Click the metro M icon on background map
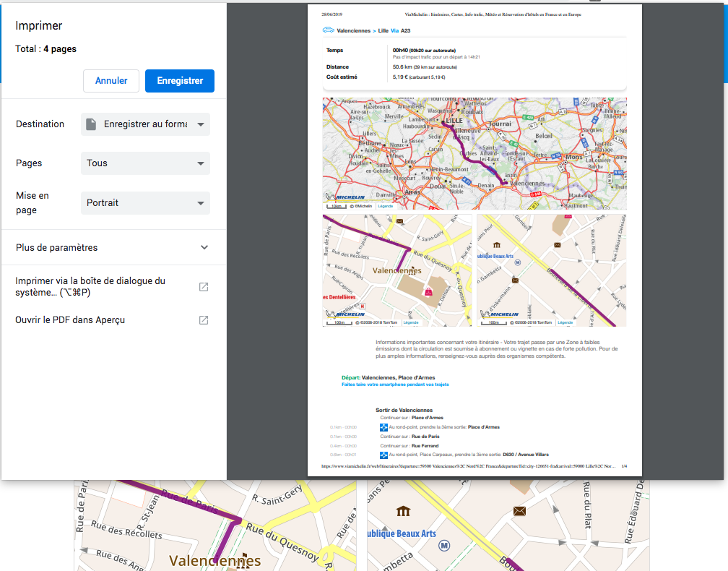Viewport: 728px width, 571px height. click(x=444, y=546)
